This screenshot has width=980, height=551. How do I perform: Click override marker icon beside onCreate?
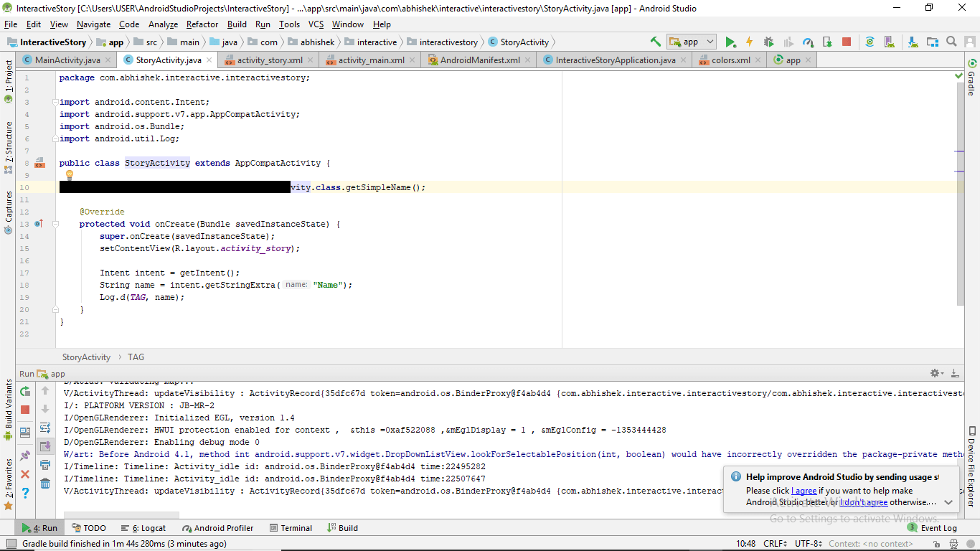point(39,224)
